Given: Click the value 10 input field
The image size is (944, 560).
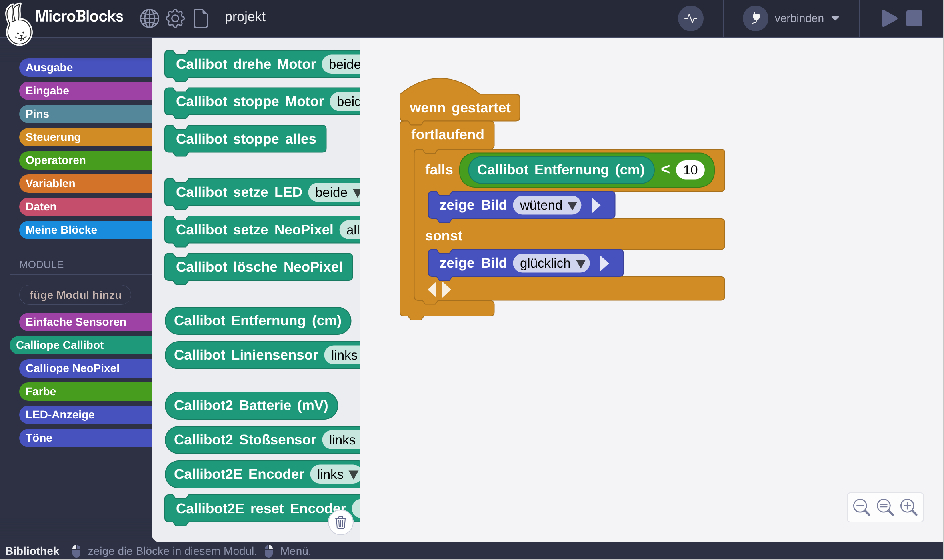Looking at the screenshot, I should tap(690, 170).
